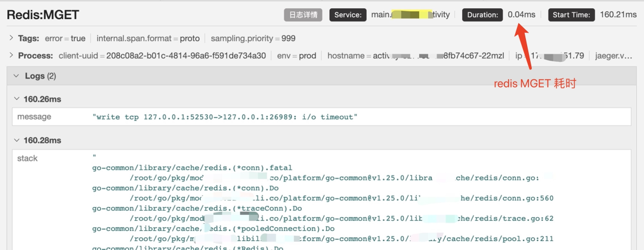Click the hostname process tag
644x250 pixels.
[x=416, y=56]
